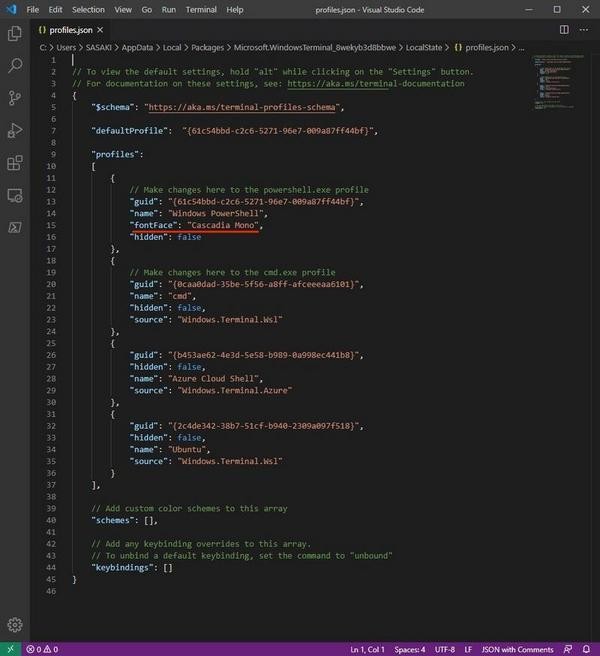Click the Users breadcrumb segment

(x=66, y=48)
